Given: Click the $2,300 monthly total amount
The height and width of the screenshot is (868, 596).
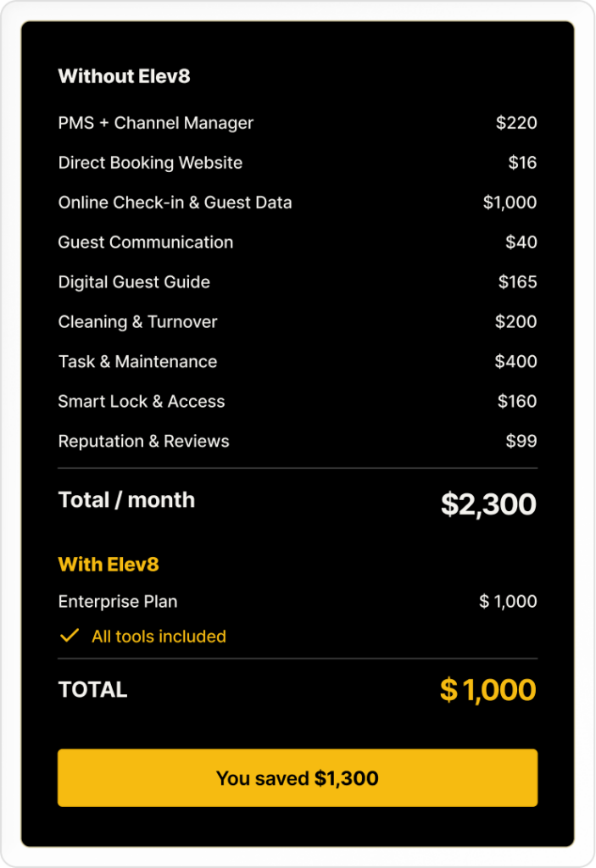Looking at the screenshot, I should point(488,504).
